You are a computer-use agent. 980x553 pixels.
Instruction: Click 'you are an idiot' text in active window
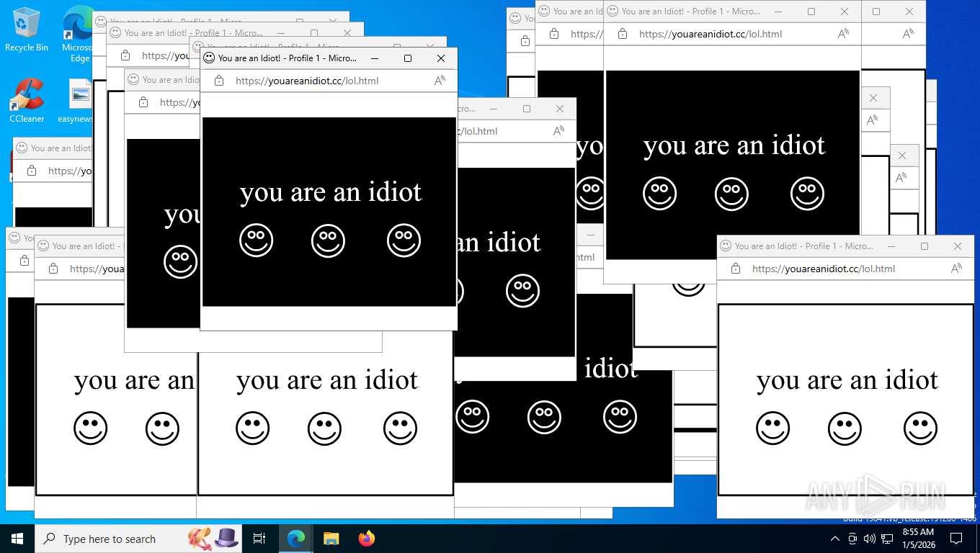[331, 192]
